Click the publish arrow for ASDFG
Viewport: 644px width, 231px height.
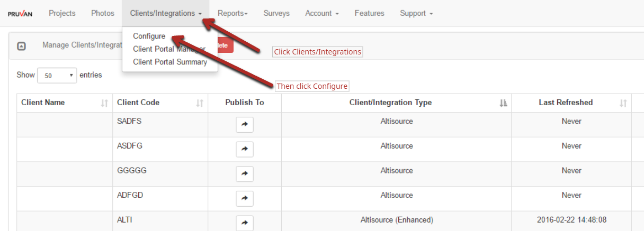pyautogui.click(x=244, y=150)
